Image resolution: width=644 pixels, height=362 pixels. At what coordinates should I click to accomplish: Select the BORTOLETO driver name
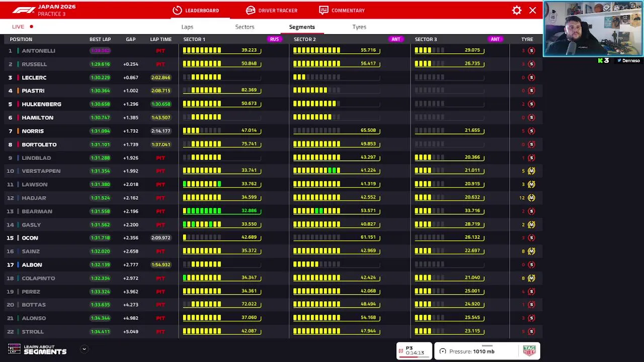[39, 144]
